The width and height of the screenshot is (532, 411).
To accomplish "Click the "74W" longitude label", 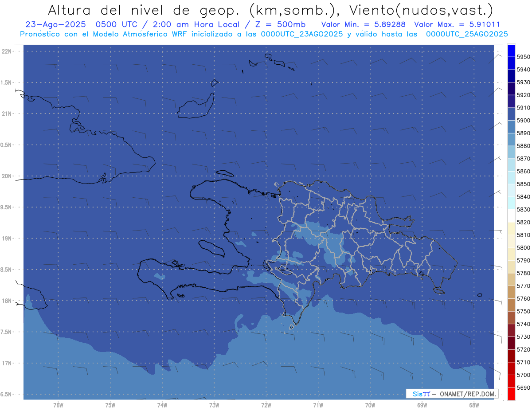I will tap(162, 405).
